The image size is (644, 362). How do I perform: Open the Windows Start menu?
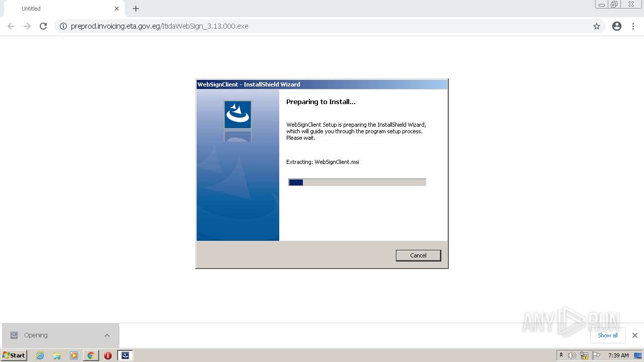(14, 355)
